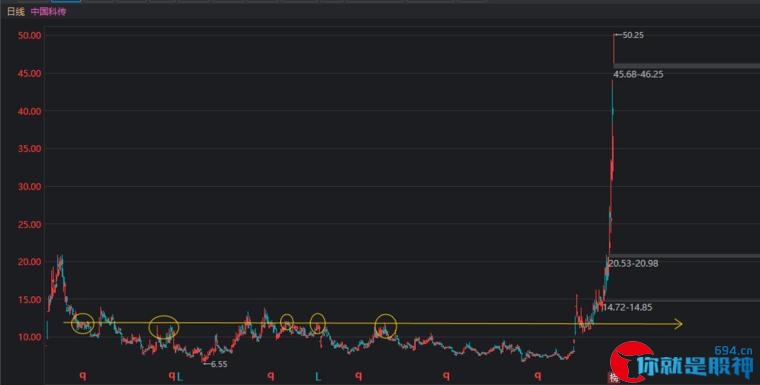760x385 pixels.
Task: Click the standalone cyan L marker
Action: pyautogui.click(x=318, y=376)
